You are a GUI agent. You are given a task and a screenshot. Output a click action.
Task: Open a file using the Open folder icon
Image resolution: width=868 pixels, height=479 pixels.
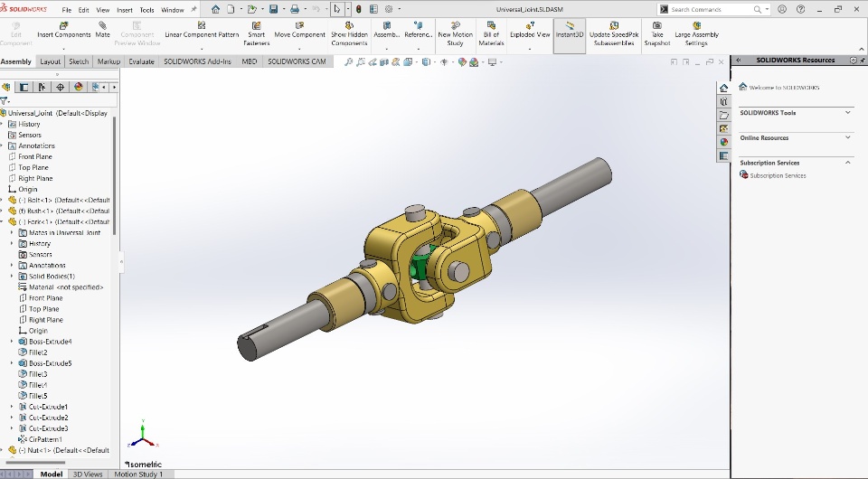click(252, 9)
